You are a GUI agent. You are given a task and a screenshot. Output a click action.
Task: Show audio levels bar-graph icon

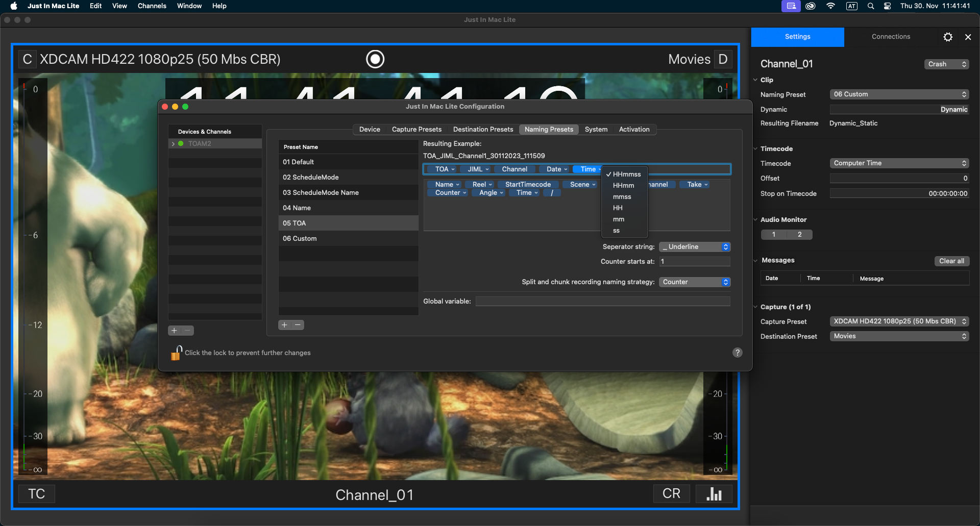click(714, 494)
